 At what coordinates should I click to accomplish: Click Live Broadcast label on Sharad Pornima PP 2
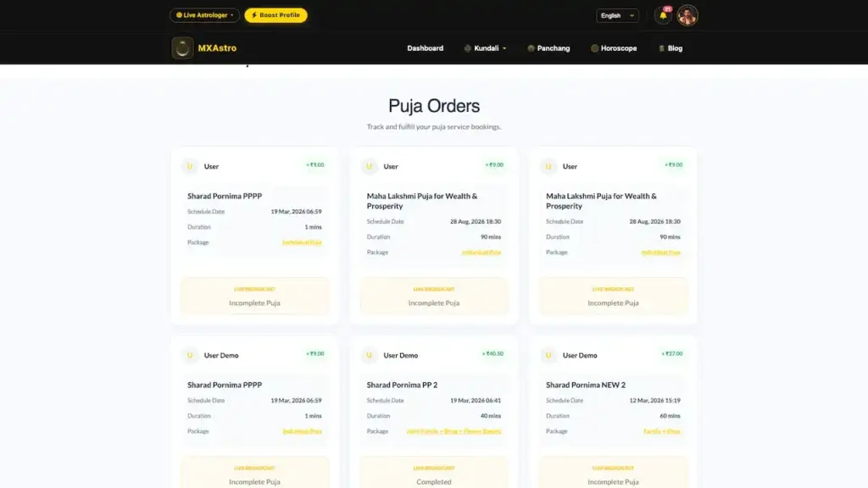click(x=433, y=468)
